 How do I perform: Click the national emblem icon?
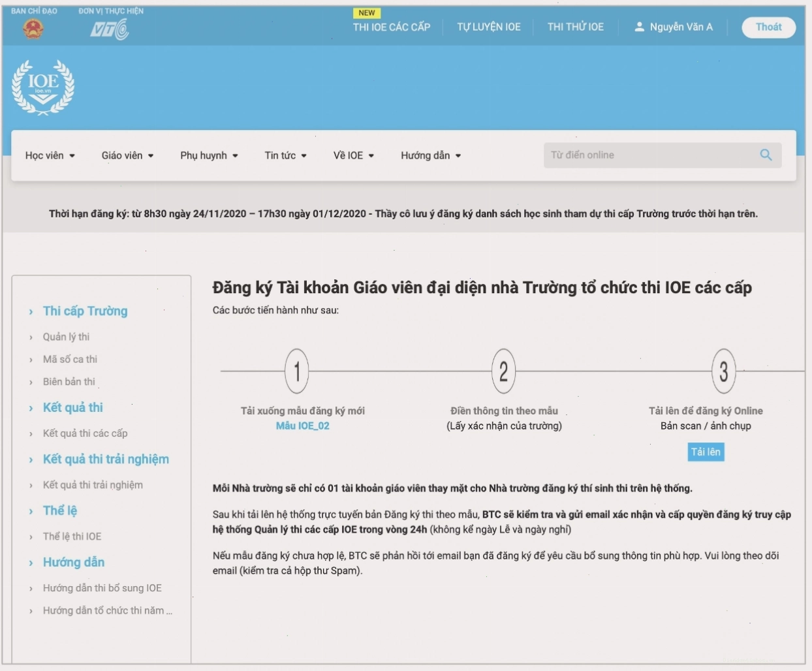pos(33,29)
